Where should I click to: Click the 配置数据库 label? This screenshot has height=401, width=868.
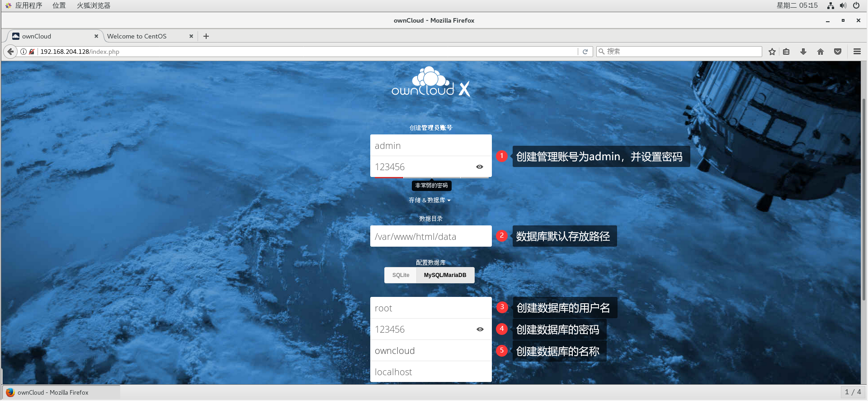[x=431, y=263]
